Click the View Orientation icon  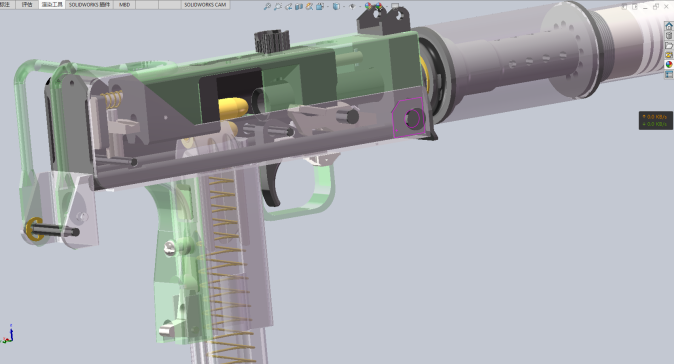pos(320,6)
